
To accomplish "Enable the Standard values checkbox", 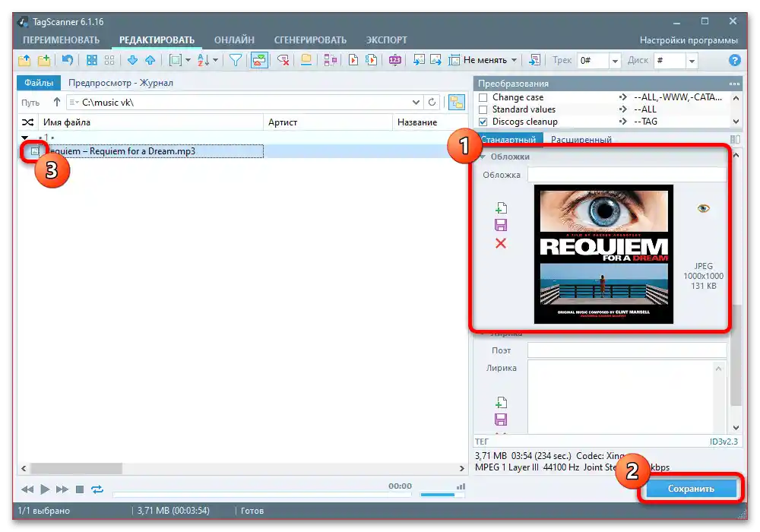I will [x=483, y=109].
